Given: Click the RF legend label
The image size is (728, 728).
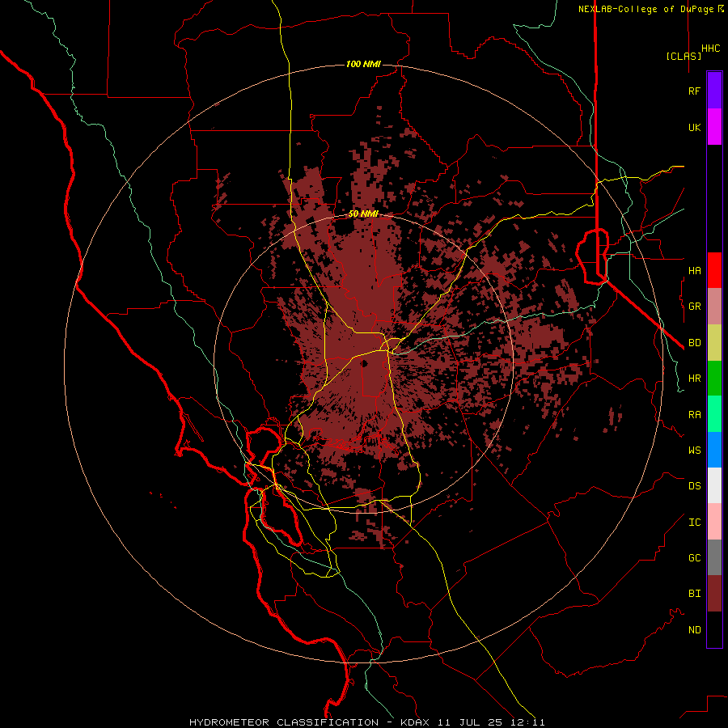Looking at the screenshot, I should pyautogui.click(x=694, y=91).
